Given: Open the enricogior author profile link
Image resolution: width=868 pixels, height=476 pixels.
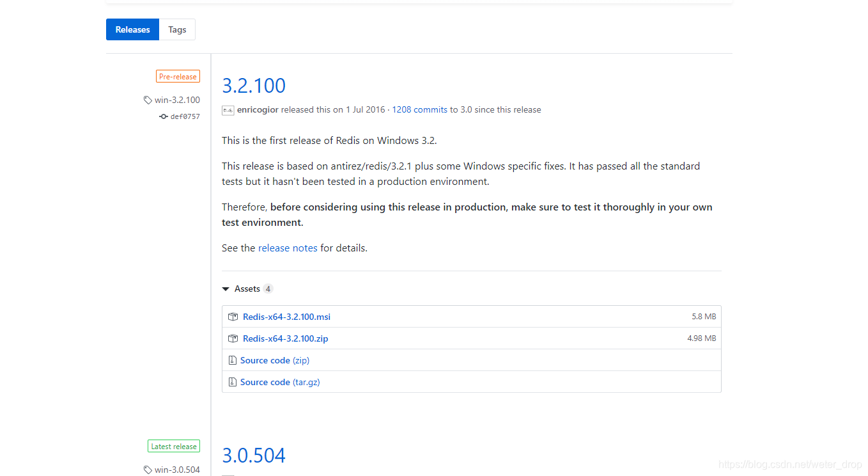Looking at the screenshot, I should click(x=258, y=109).
